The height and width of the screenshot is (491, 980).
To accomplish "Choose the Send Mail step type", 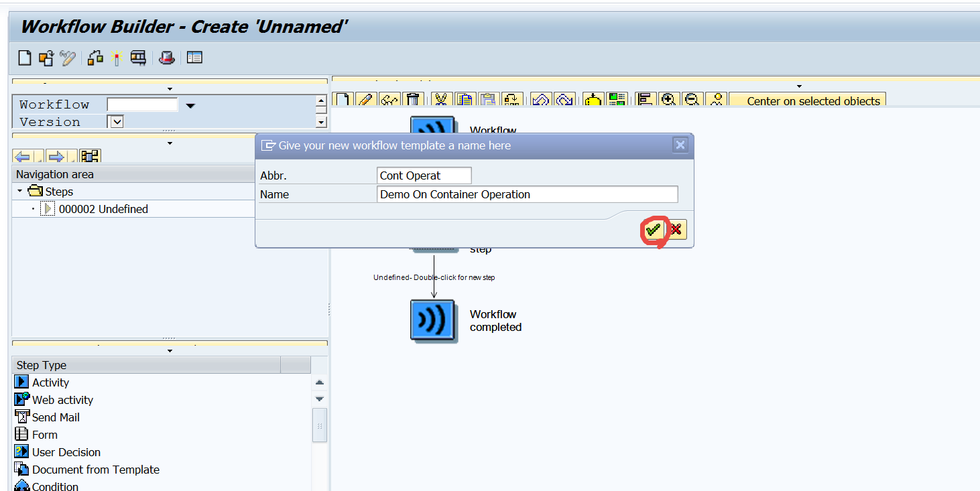I will pyautogui.click(x=54, y=417).
